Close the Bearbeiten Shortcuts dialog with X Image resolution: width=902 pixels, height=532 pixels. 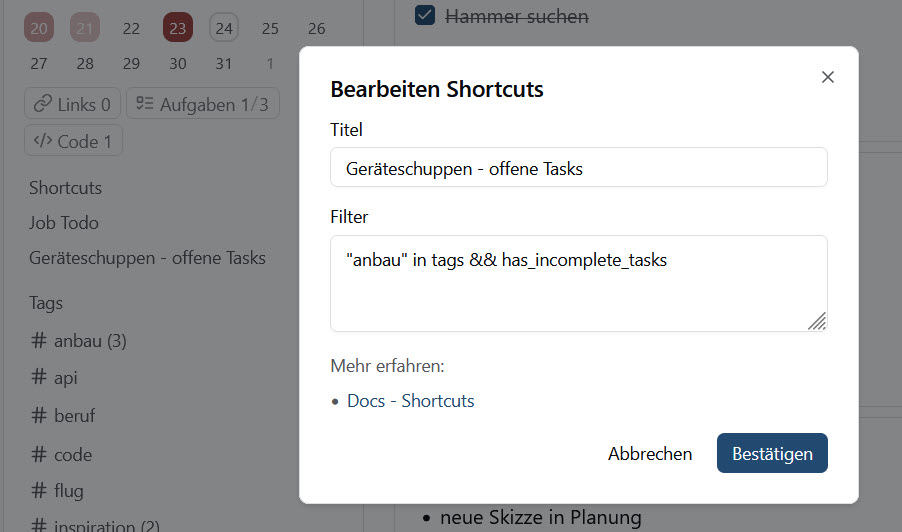pyautogui.click(x=827, y=77)
